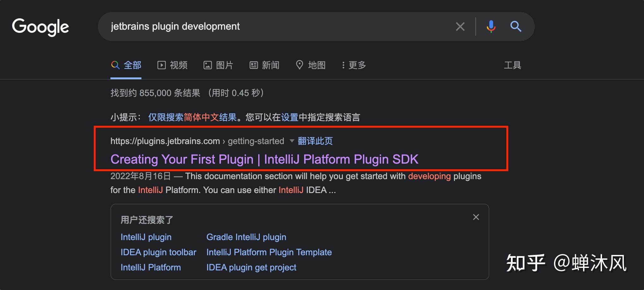Open the 工具 search tools
Screen dimensions: 644x290
(512, 65)
